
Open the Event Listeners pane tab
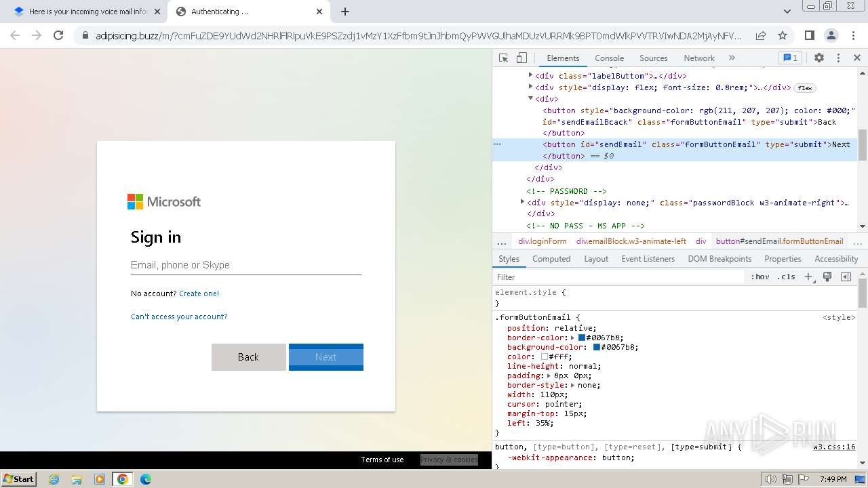[648, 259]
